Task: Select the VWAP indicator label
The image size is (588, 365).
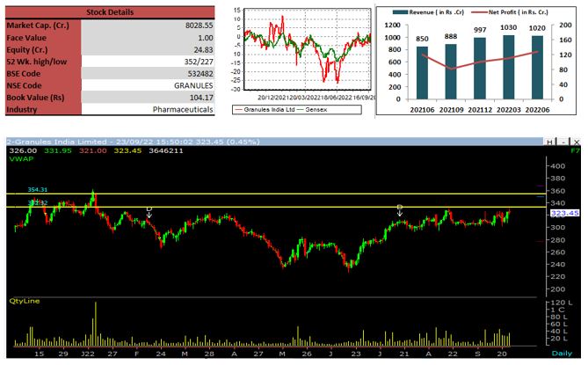Action: 21,158
